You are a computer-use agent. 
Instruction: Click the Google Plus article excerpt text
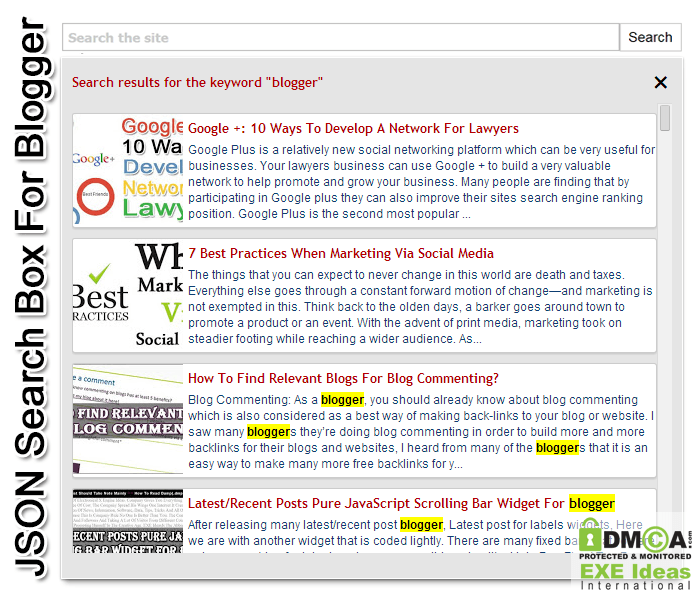tap(421, 182)
